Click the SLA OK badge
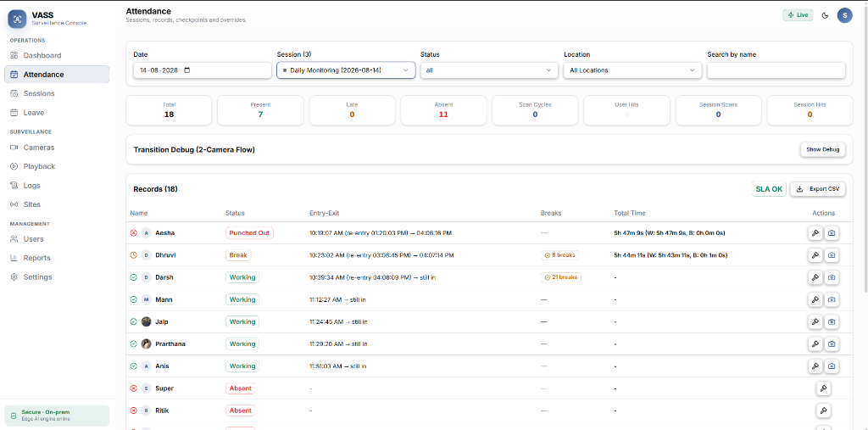Viewport: 868px width, 430px height. [769, 189]
